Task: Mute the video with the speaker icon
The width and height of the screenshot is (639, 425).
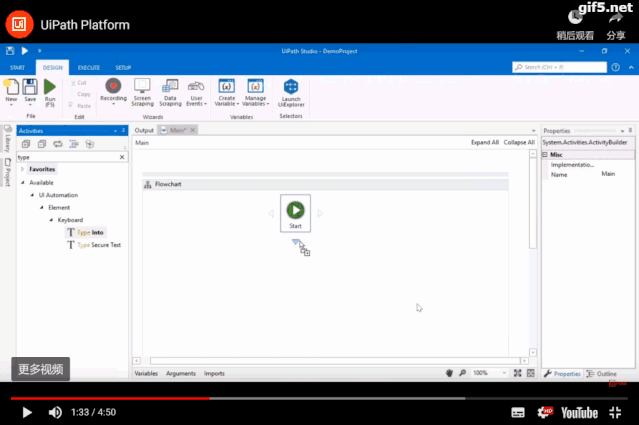Action: tap(55, 412)
